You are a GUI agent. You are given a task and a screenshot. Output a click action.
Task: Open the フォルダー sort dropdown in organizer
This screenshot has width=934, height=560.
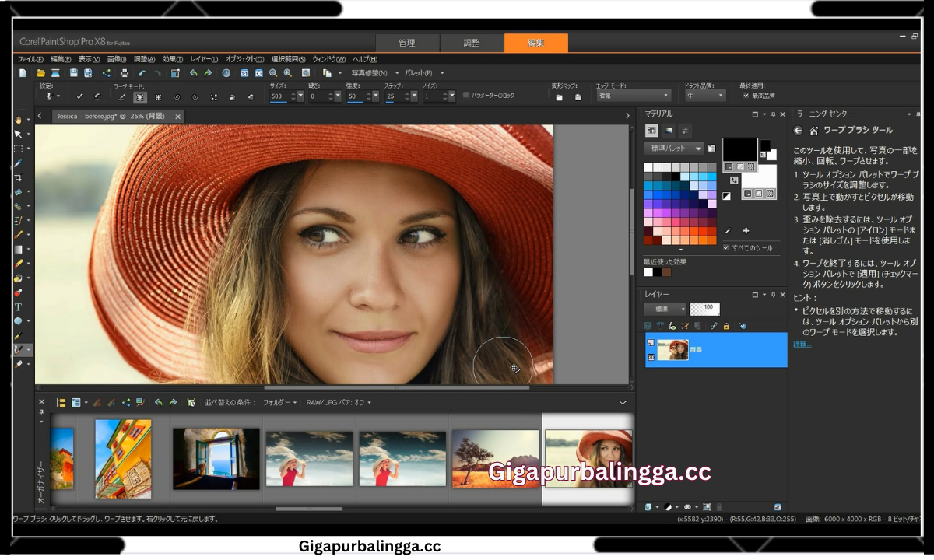[279, 402]
